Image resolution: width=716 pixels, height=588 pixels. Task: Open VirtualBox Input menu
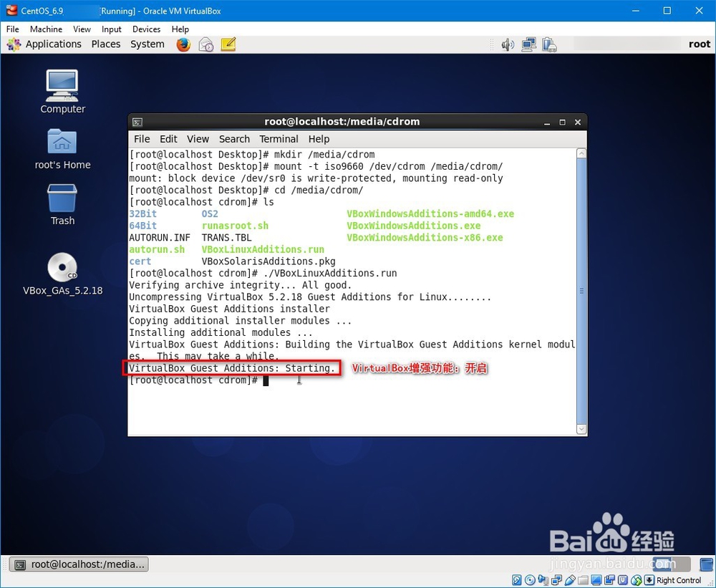[x=112, y=29]
